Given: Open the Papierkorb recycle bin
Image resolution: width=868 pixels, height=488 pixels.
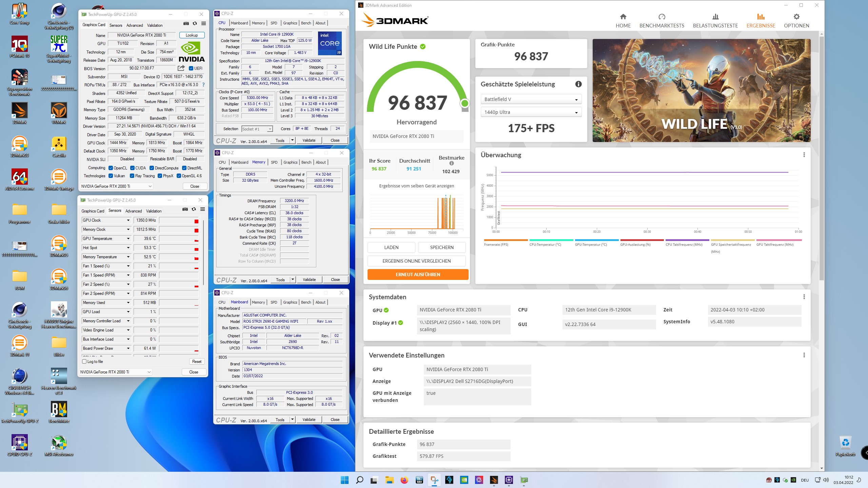Looking at the screenshot, I should pyautogui.click(x=845, y=446).
